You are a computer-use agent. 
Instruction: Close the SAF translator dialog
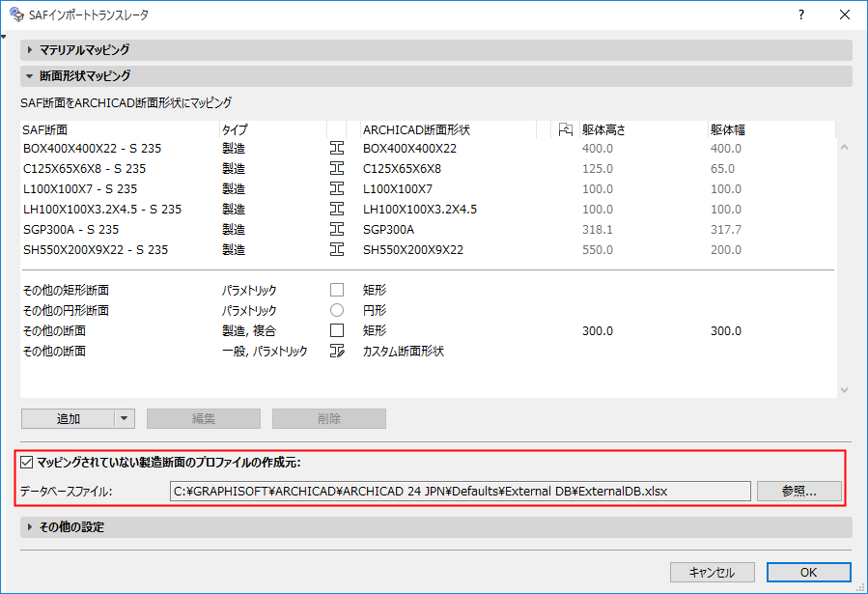pos(845,14)
